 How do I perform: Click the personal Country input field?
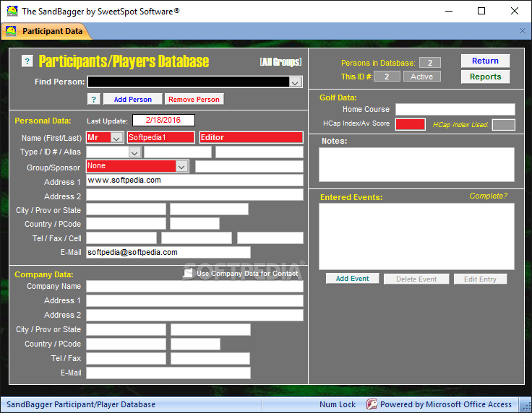(x=126, y=224)
